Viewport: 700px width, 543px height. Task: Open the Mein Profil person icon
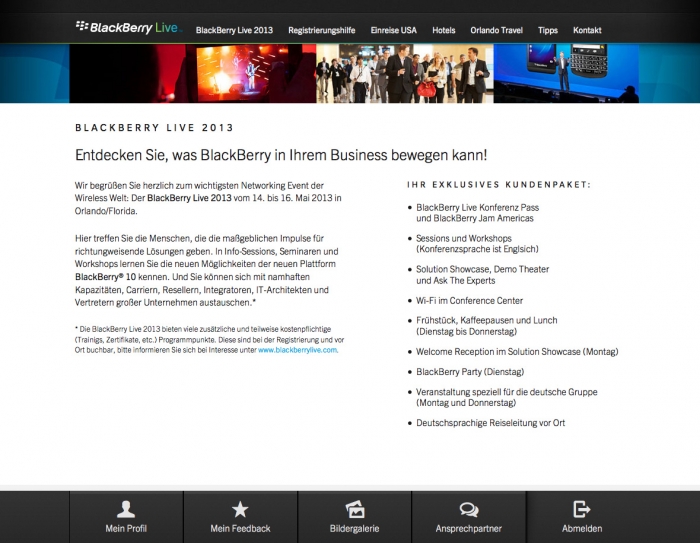click(x=126, y=509)
